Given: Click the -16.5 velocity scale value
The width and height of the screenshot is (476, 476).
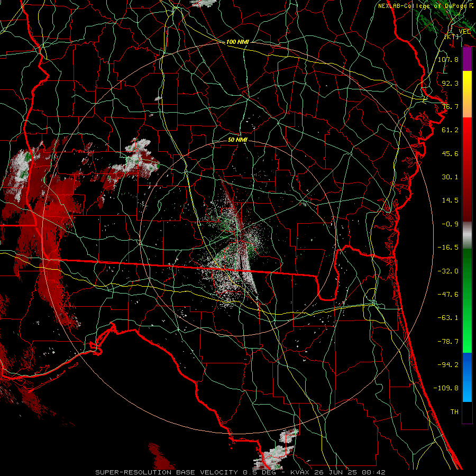Looking at the screenshot, I should (x=448, y=248).
